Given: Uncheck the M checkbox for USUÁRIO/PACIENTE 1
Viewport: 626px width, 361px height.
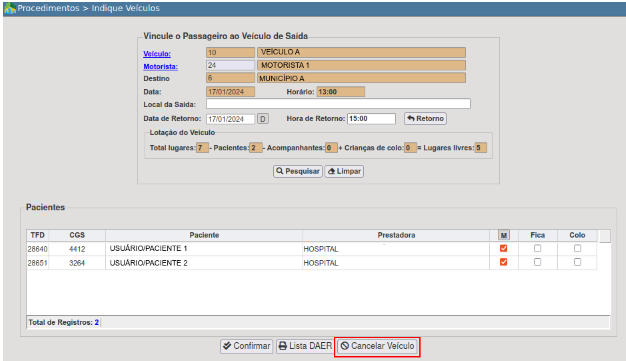Looking at the screenshot, I should coord(503,248).
